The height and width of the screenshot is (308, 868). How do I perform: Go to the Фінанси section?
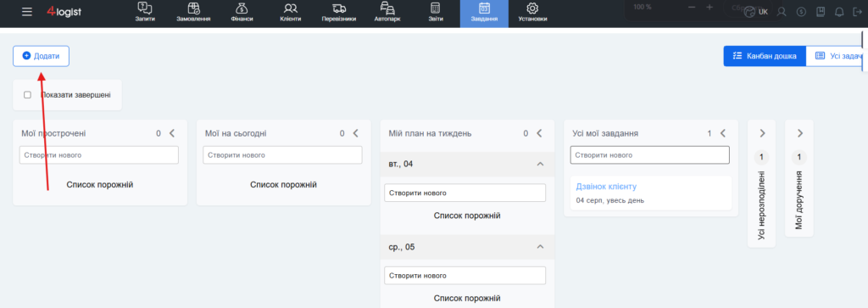click(242, 12)
